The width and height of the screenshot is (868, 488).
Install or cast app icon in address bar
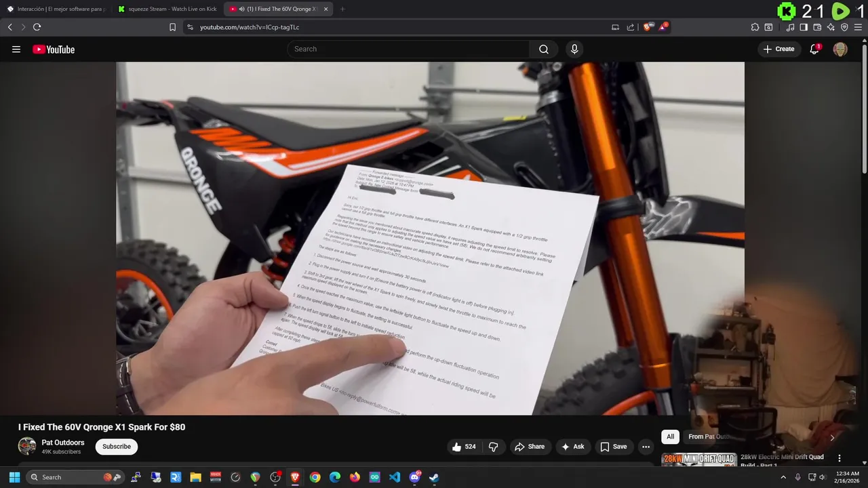(615, 27)
